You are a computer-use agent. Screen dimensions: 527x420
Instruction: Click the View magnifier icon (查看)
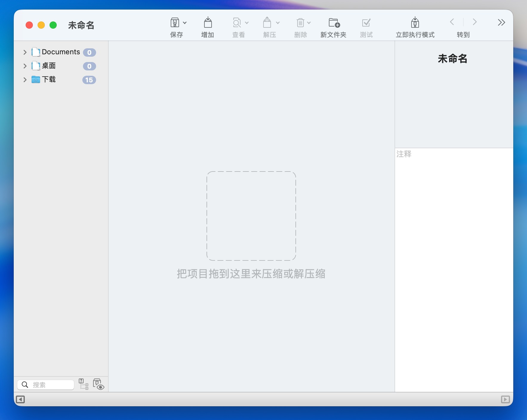tap(237, 23)
